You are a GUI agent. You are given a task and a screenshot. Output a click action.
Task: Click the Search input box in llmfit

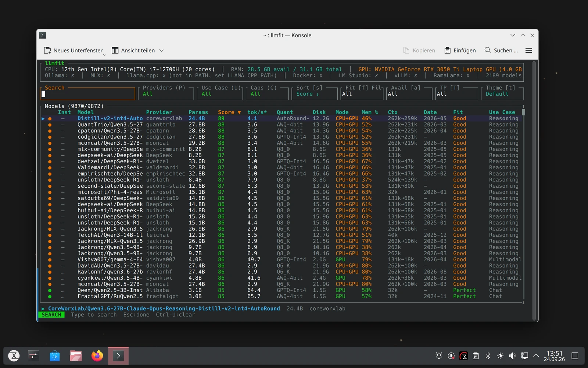point(88,94)
